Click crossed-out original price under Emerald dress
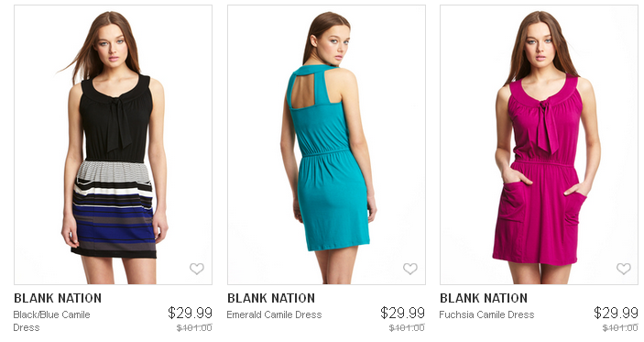644x342 pixels. pyautogui.click(x=407, y=328)
